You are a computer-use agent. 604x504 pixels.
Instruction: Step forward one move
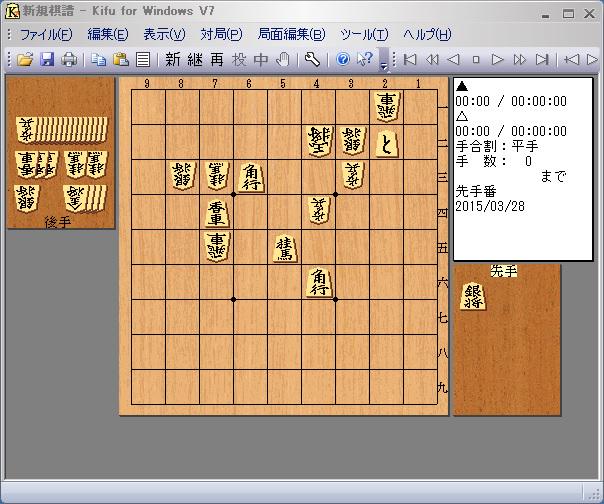tap(498, 60)
